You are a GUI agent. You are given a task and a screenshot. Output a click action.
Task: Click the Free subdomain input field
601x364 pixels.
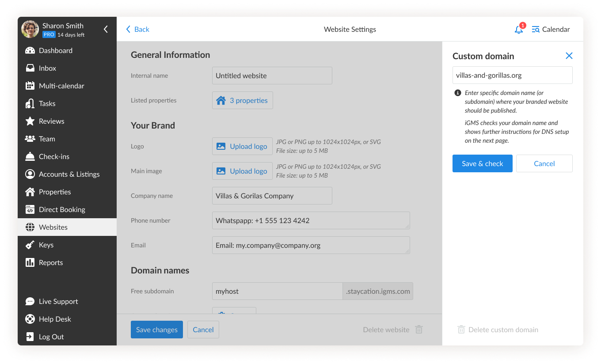[x=277, y=291]
